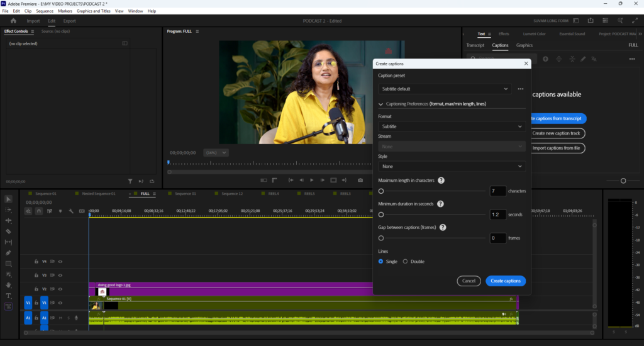
Task: Select the Ripple Edit tool
Action: pos(8,221)
